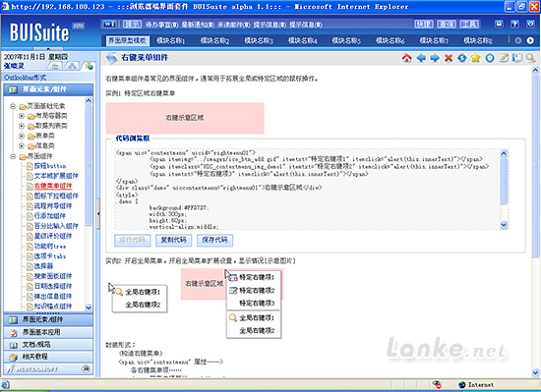The width and height of the screenshot is (541, 392).
Task: Open 未读邮件(0) link
Action: [234, 25]
